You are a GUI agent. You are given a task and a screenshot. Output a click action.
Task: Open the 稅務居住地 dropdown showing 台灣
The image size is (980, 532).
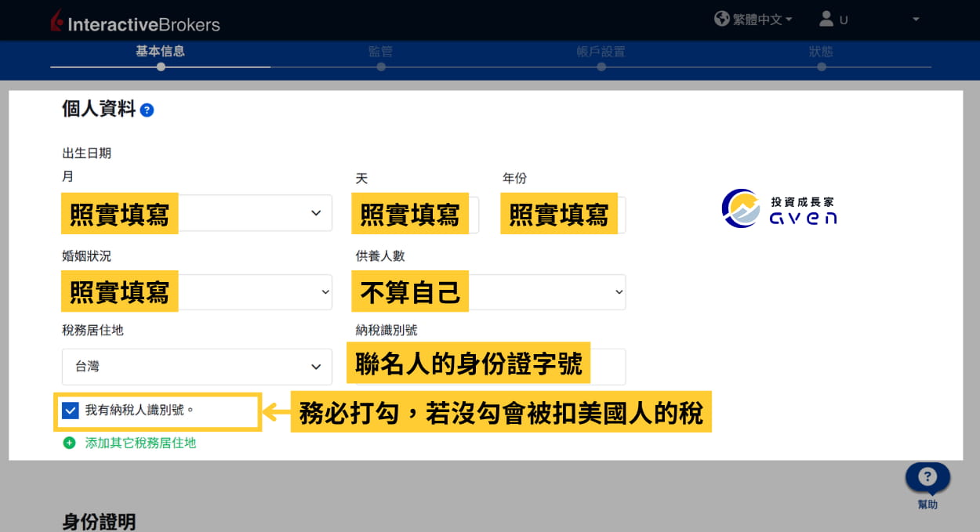(198, 367)
